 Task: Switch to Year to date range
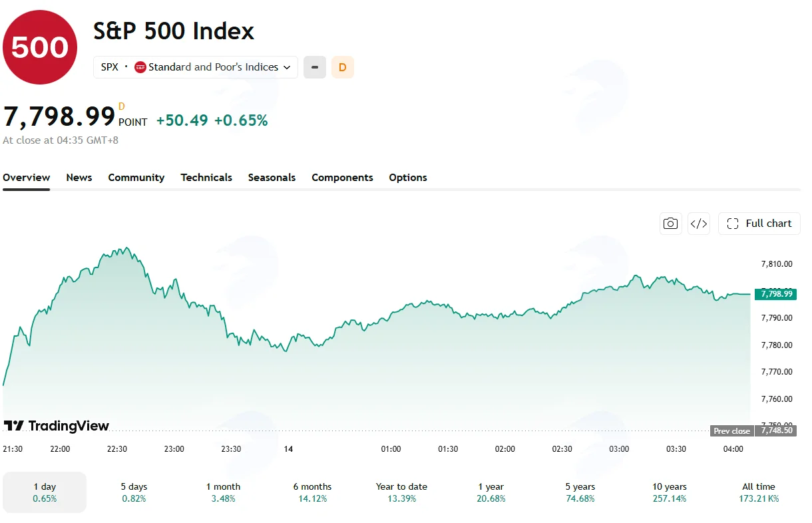401,492
